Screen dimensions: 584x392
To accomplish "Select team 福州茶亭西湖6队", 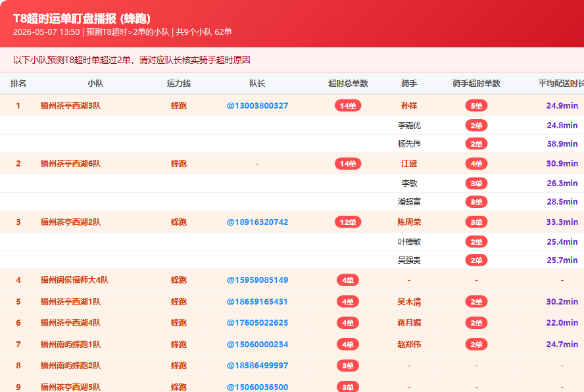I will click(x=71, y=164).
